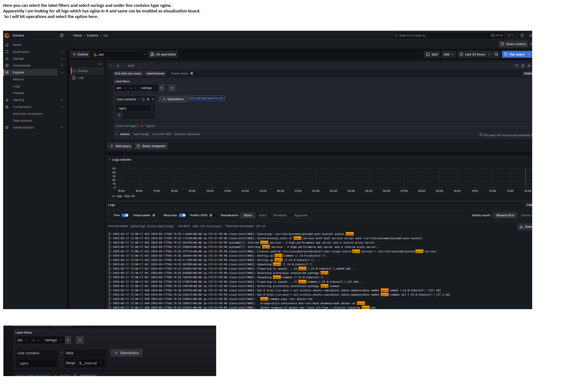Viewport: 588px width, 390px height.
Task: Click the Grafana logo icon
Action: click(x=7, y=35)
